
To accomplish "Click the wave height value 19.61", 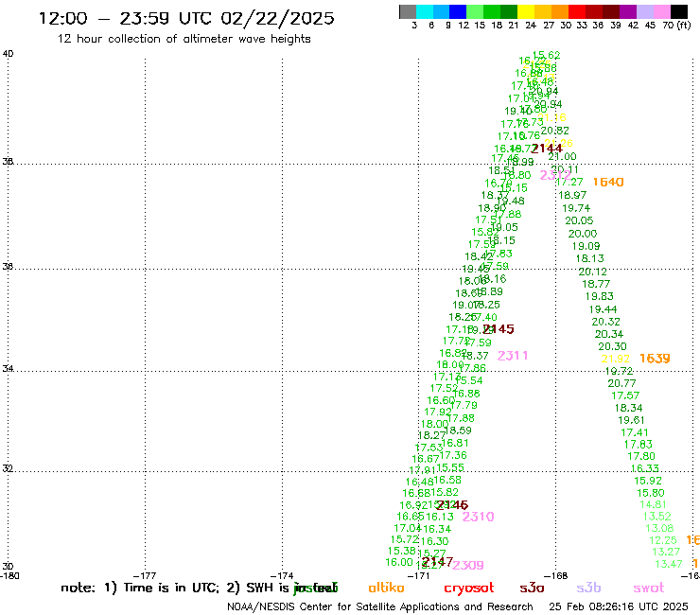I will click(x=631, y=420).
